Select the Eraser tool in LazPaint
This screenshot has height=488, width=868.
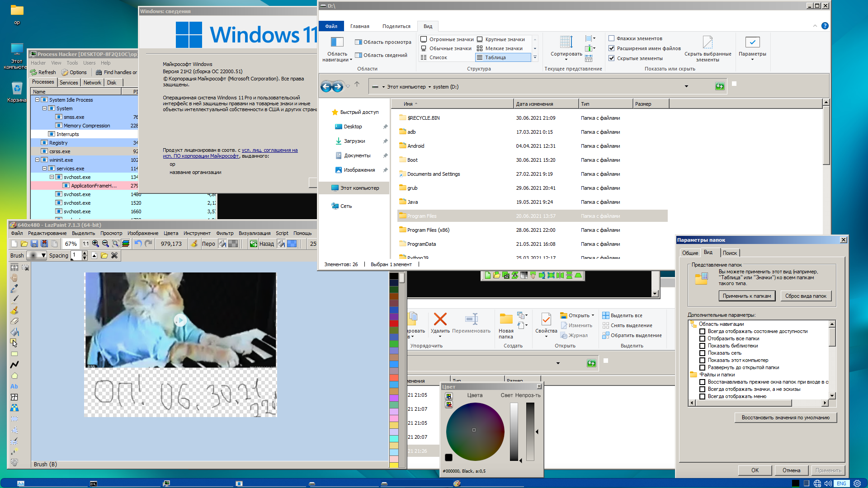click(x=14, y=321)
